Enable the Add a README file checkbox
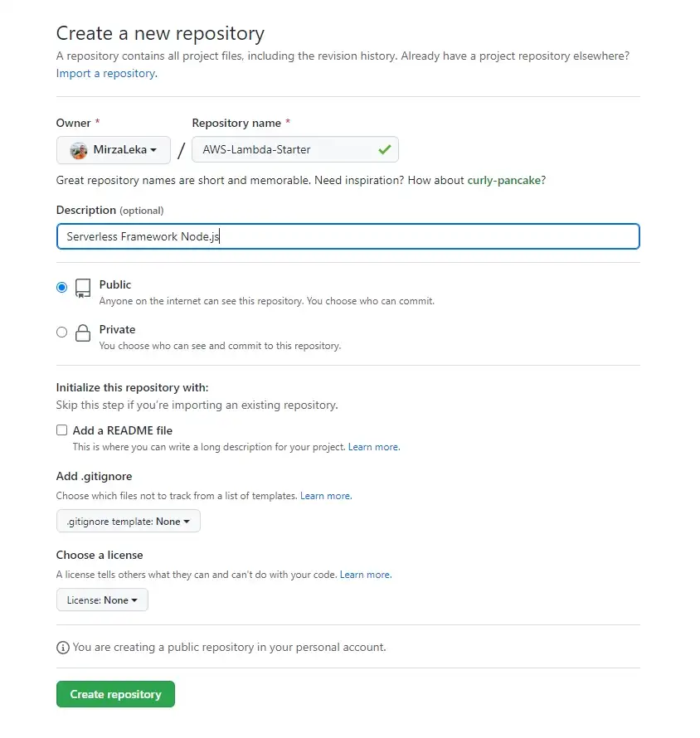This screenshot has height=738, width=700. point(62,430)
